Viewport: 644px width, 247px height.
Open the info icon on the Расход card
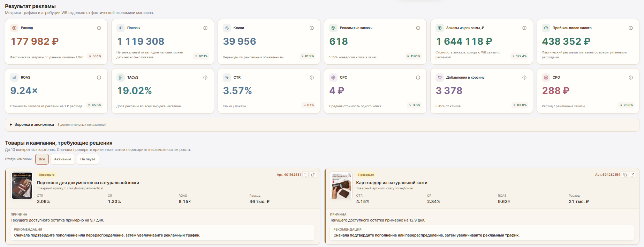(x=99, y=28)
